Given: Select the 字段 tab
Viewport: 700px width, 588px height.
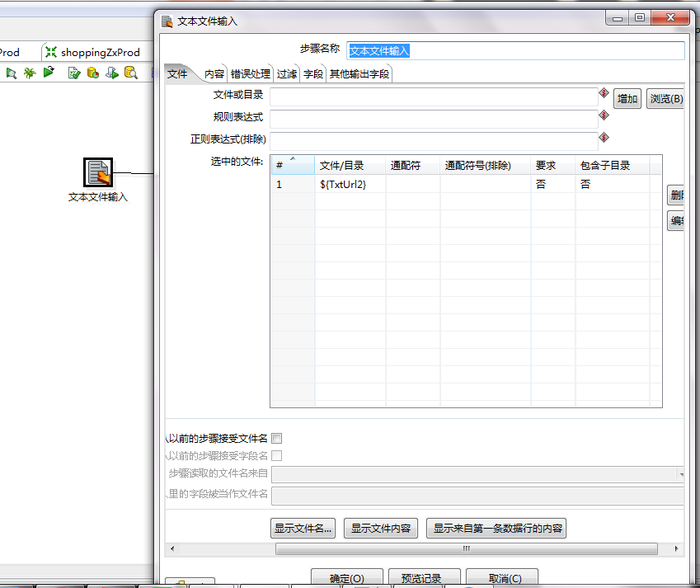Looking at the screenshot, I should point(313,72).
